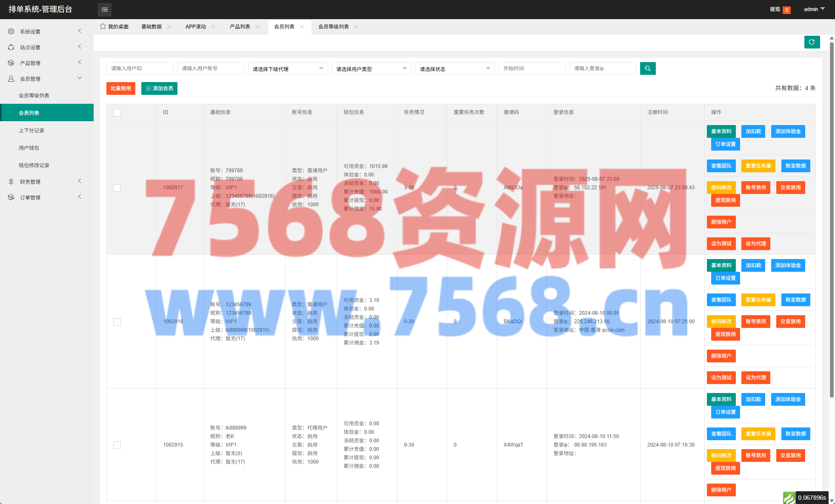Open the 请选择用户类型 dropdown
The width and height of the screenshot is (835, 504).
371,69
